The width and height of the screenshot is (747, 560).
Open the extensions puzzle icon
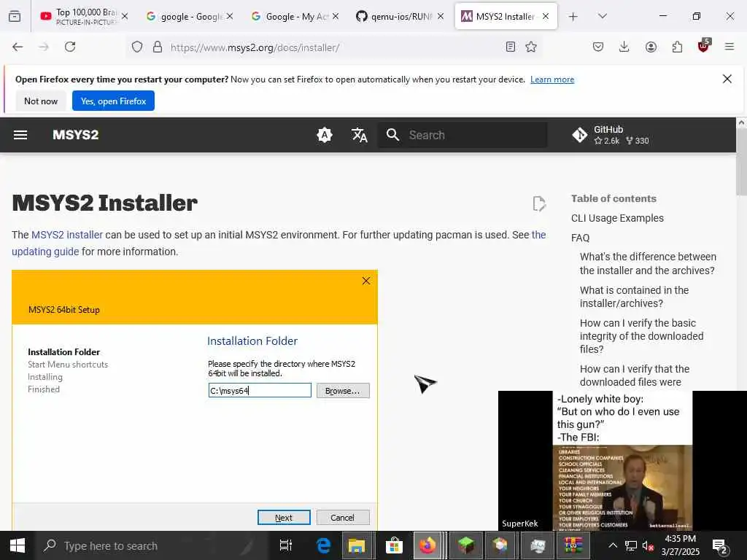pyautogui.click(x=677, y=47)
